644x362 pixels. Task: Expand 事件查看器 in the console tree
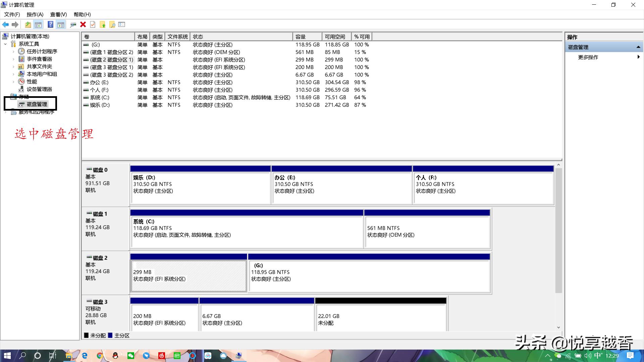point(13,59)
